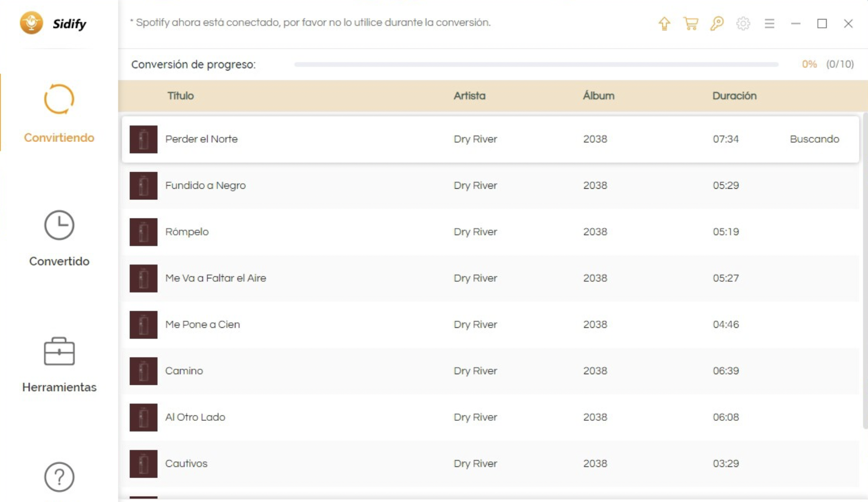The height and width of the screenshot is (502, 868).
Task: Open the Settings gear icon
Action: tap(743, 23)
